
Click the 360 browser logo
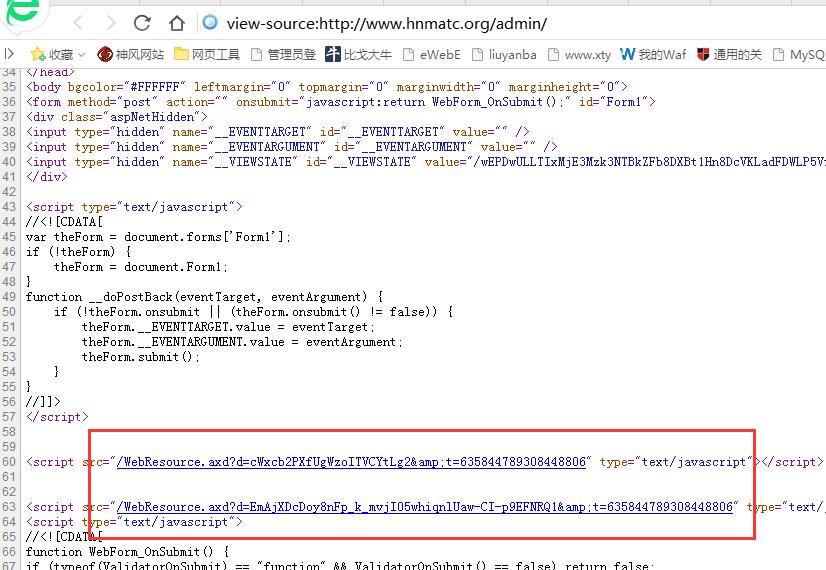tap(22, 13)
